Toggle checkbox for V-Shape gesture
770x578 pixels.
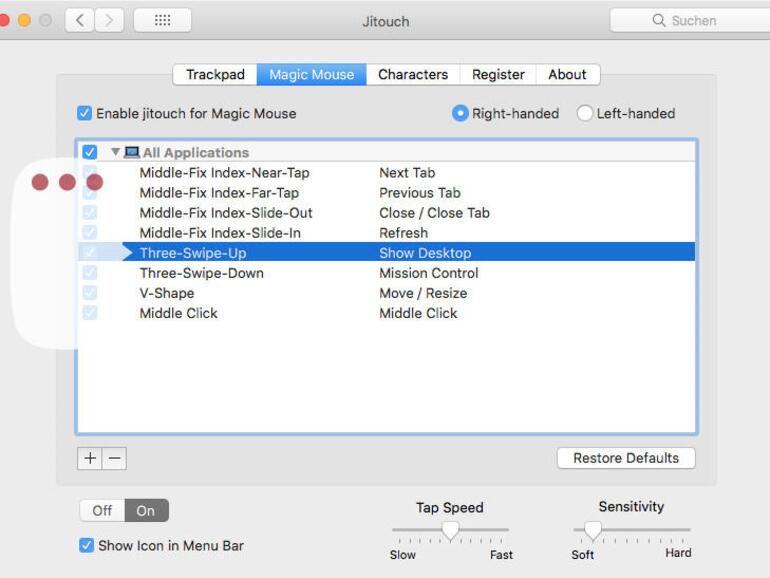point(90,293)
